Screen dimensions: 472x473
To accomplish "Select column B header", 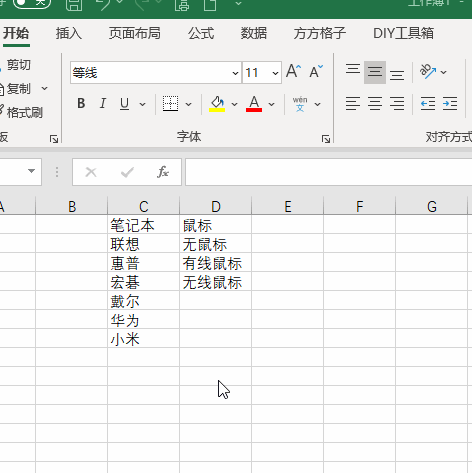I will (72, 206).
